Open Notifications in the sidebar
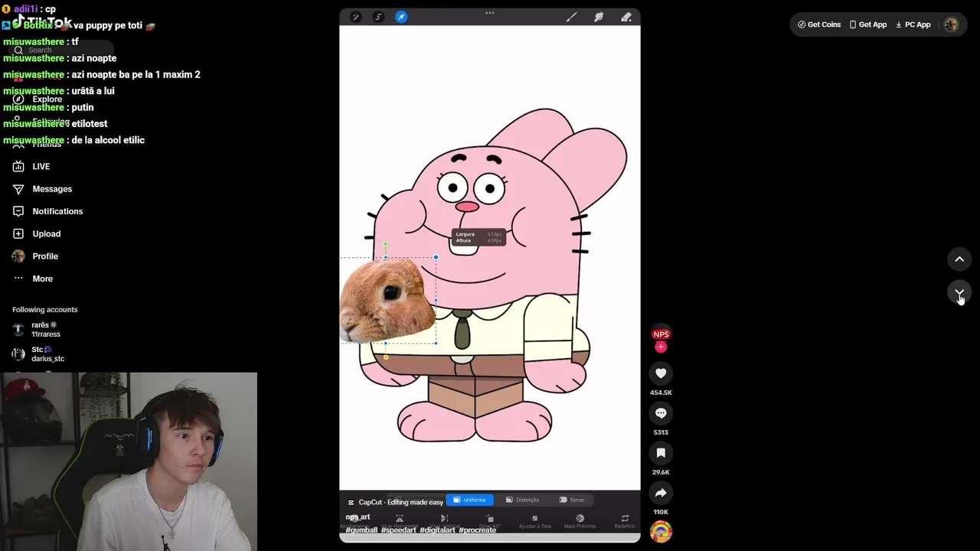The image size is (980, 551). coord(47,211)
